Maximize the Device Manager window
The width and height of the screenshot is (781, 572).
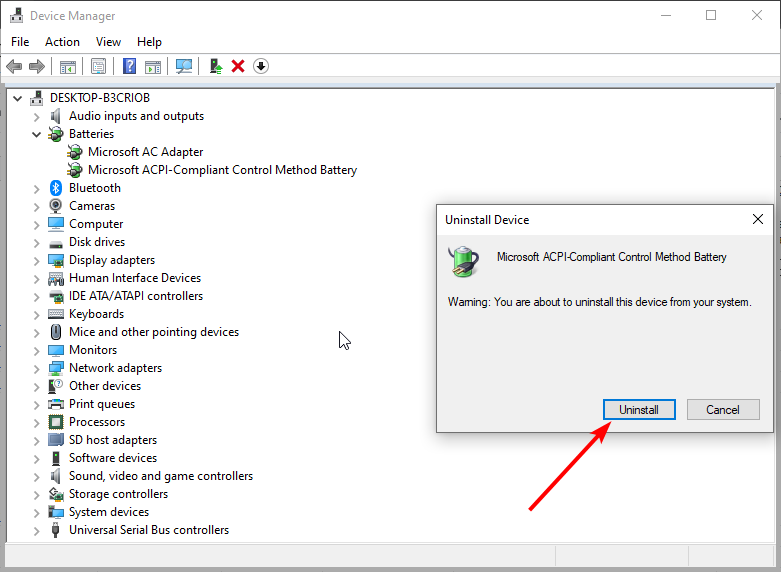click(x=711, y=15)
